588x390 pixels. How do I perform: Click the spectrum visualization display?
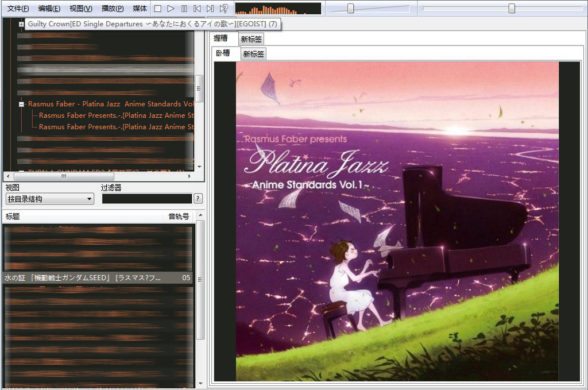click(x=278, y=9)
